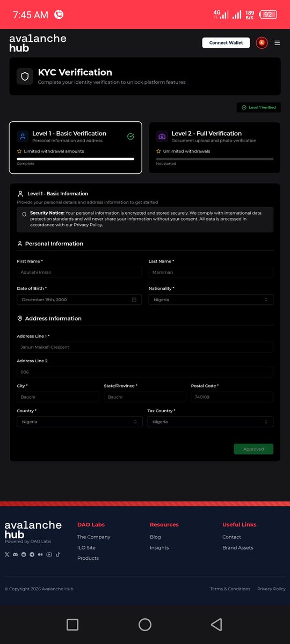Open the Insights footer link
Viewport: 290px width, 644px height.
click(x=160, y=547)
